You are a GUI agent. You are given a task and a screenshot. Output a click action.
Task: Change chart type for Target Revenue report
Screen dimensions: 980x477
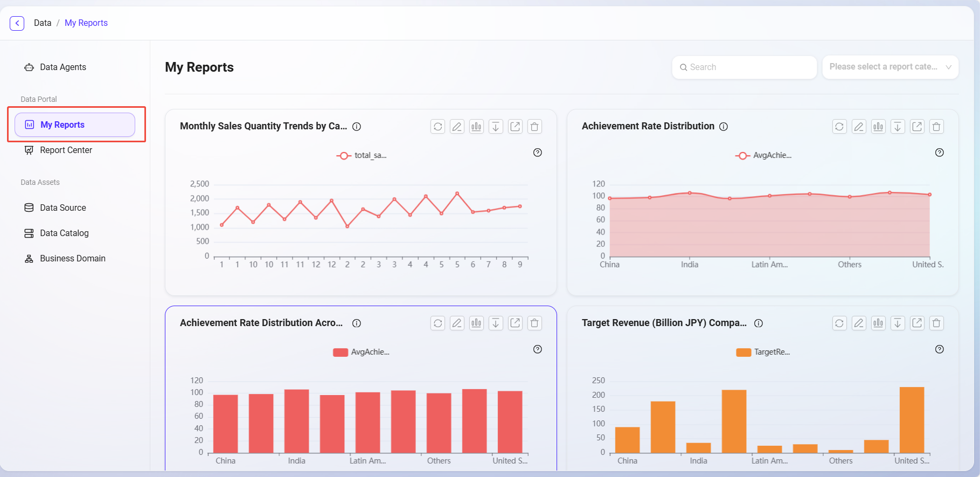click(x=878, y=323)
